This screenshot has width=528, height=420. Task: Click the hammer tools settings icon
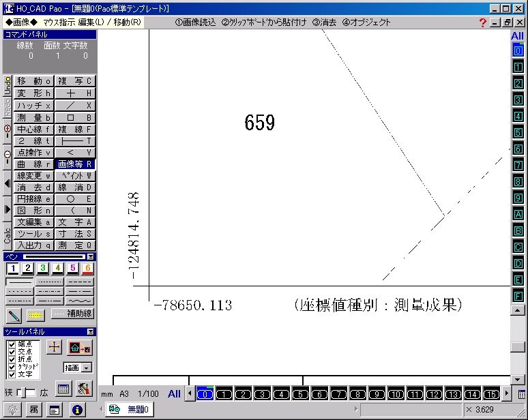[83, 389]
